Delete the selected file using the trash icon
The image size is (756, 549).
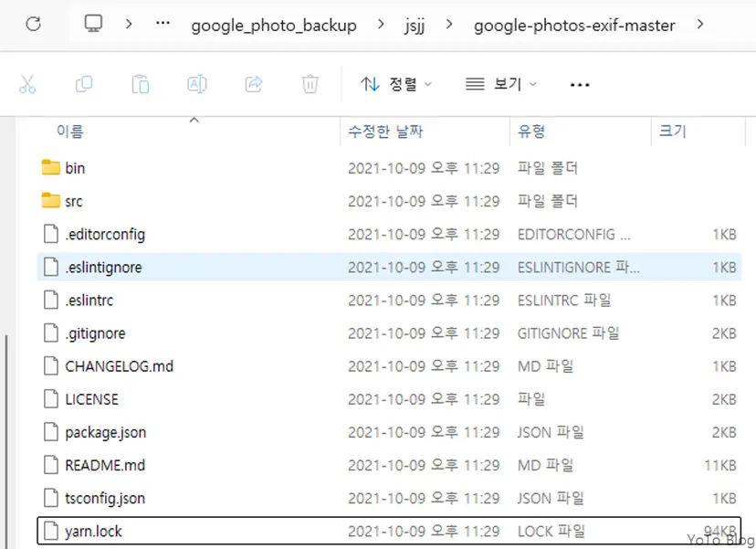pyautogui.click(x=310, y=83)
